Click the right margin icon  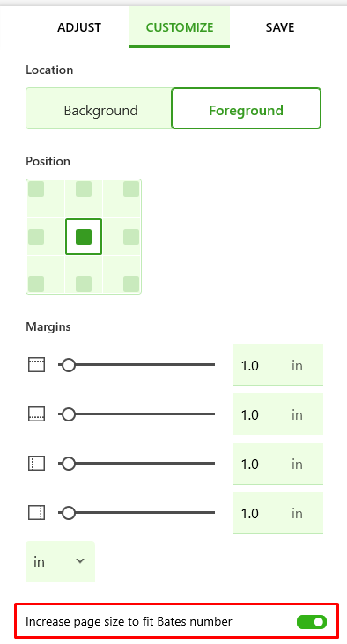(x=37, y=513)
